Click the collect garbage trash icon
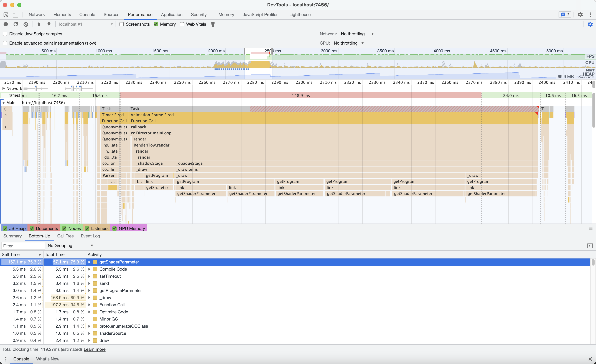Viewport: 596px width, 364px height. (213, 24)
